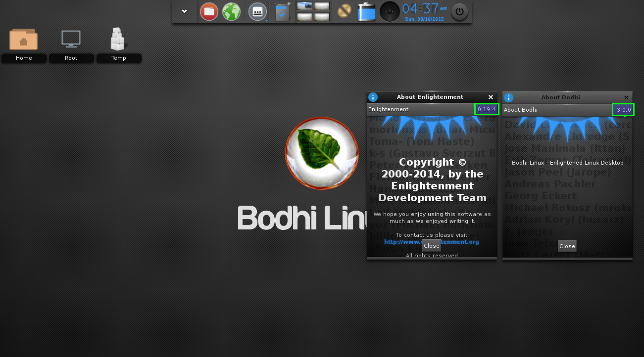Click Close button in About Enlightenment dialog
The image size is (644, 357).
pos(431,246)
